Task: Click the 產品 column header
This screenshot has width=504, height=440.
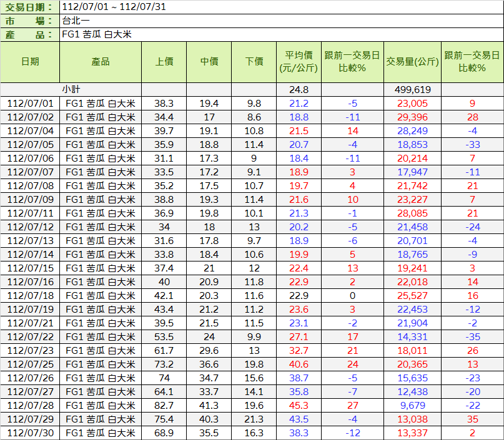Action: pos(100,62)
